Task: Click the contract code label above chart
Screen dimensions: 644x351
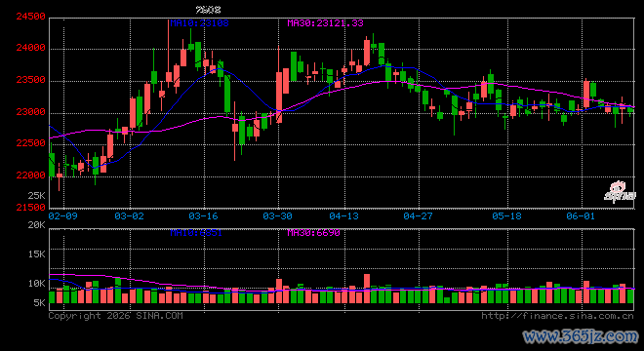Action: [x=208, y=10]
